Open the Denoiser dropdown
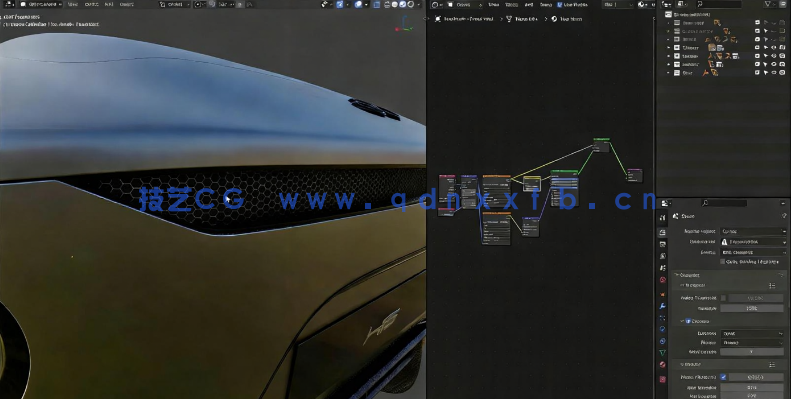 point(753,333)
